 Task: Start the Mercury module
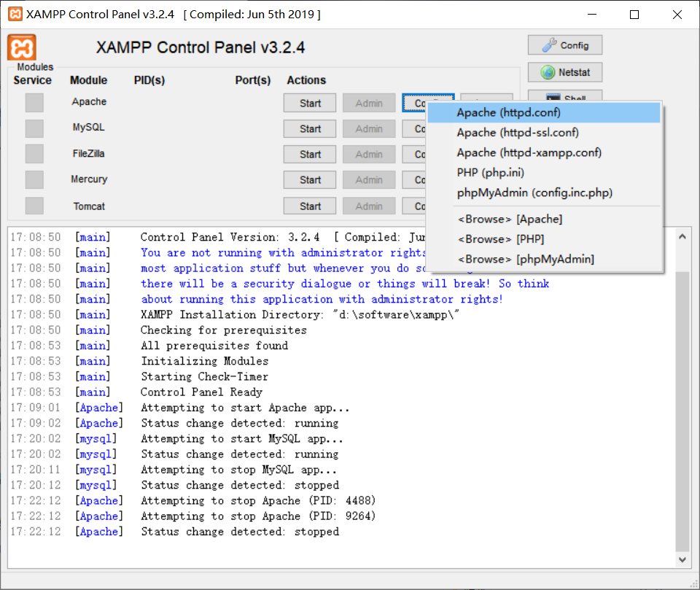(x=310, y=179)
